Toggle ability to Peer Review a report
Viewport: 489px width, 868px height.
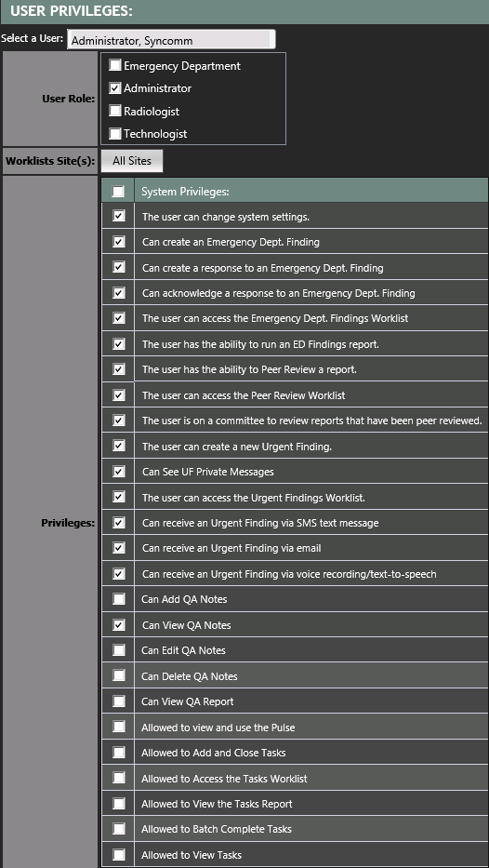tap(118, 368)
